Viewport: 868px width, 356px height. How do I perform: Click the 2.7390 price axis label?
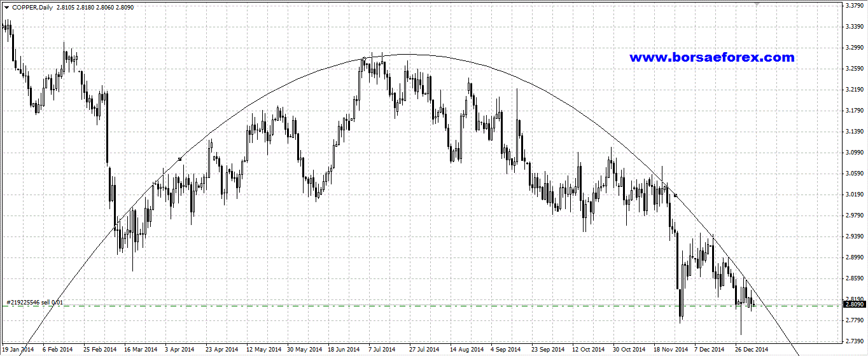point(854,341)
